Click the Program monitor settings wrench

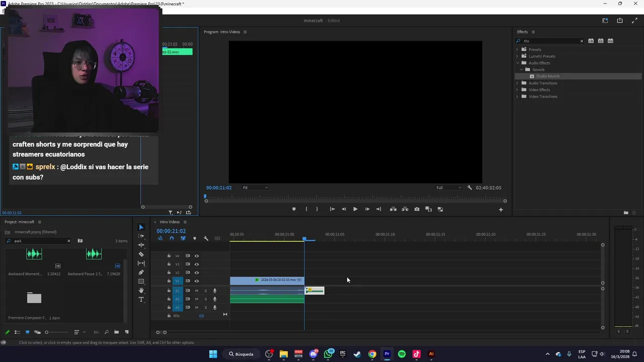469,188
